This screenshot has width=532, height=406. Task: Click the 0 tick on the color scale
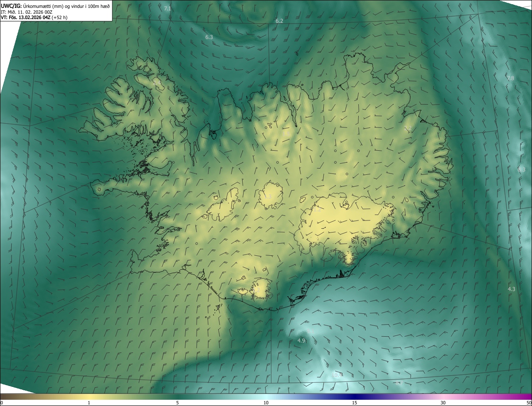[x=2, y=403]
